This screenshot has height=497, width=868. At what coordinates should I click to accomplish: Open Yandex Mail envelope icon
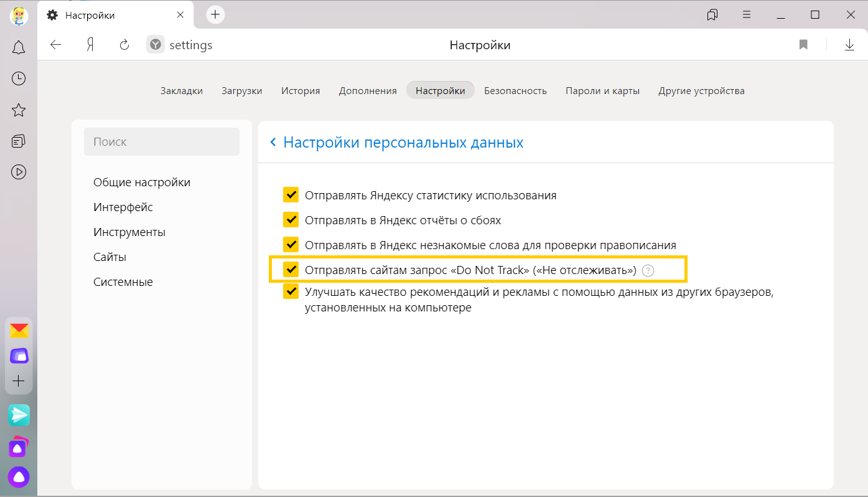tap(19, 331)
